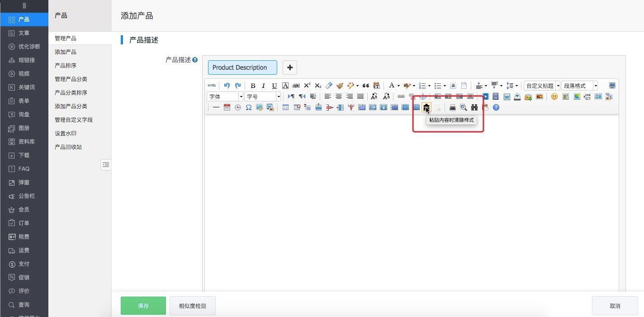This screenshot has height=317, width=644.
Task: Open the 字体 font family dropdown
Action: pos(225,96)
